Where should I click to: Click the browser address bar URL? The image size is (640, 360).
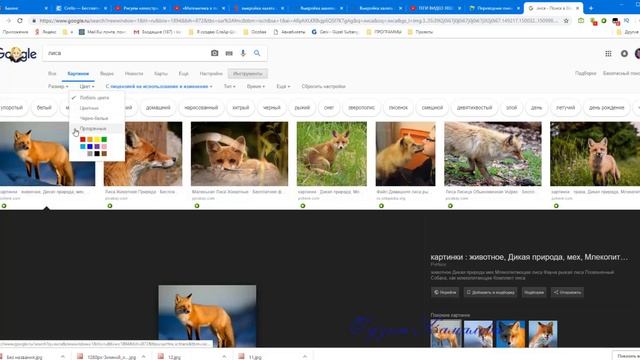click(x=300, y=20)
